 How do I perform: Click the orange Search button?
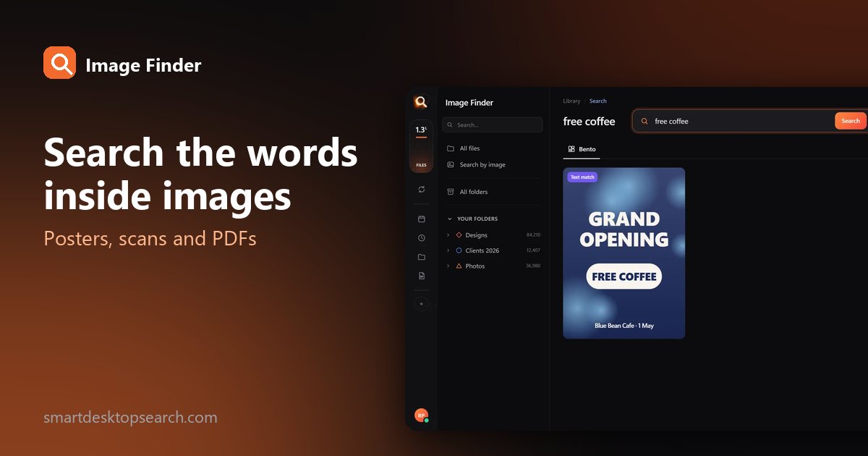(851, 121)
